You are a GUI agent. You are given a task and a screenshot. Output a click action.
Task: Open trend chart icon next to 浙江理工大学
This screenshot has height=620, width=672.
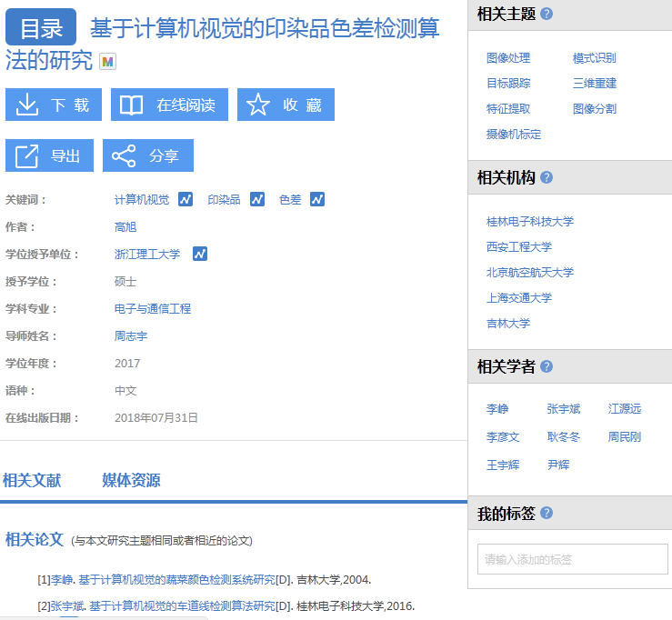coord(200,254)
